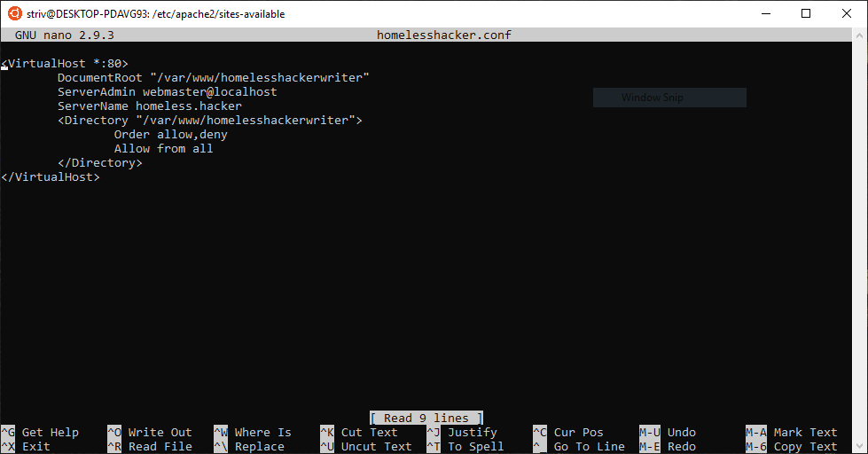Click the 'Allow from all' line
868x454 pixels.
click(163, 148)
